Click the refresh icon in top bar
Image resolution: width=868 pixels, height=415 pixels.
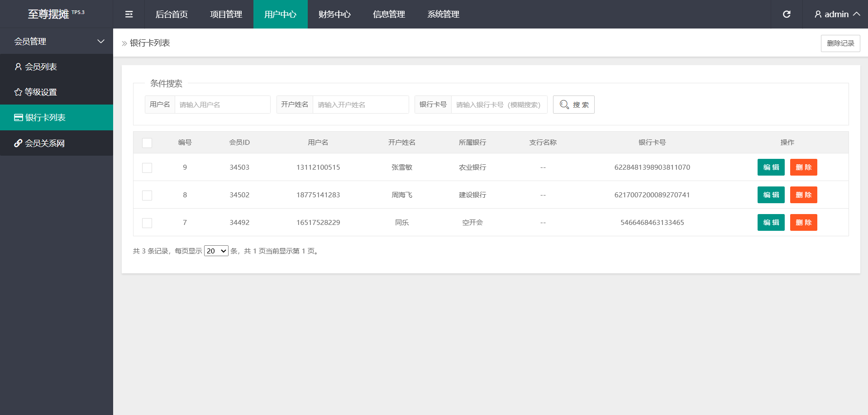click(x=787, y=14)
